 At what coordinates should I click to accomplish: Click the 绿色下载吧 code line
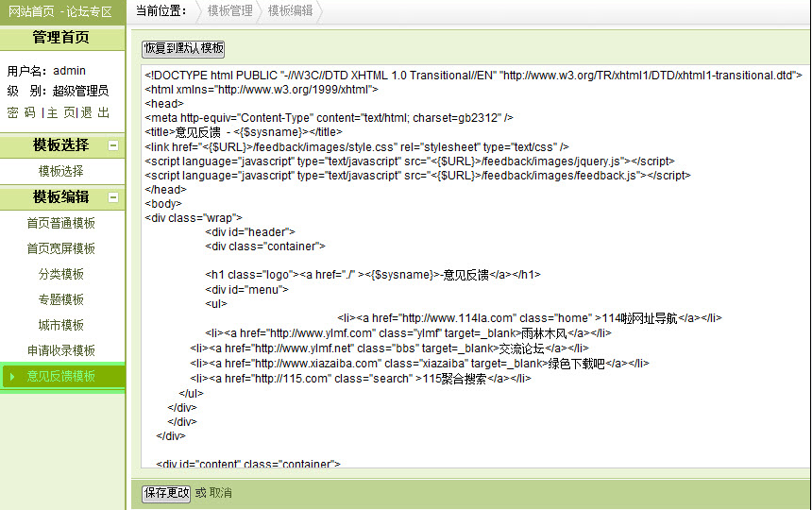coord(419,364)
